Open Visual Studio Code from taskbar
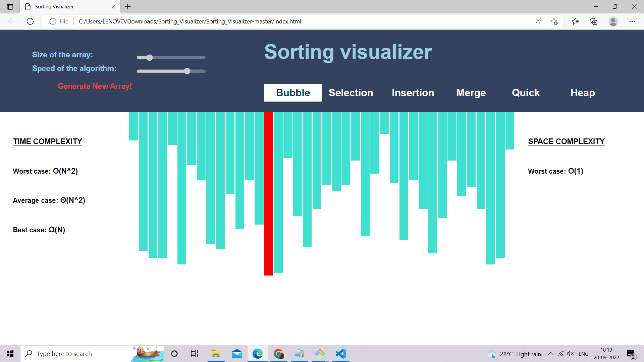This screenshot has height=362, width=644. point(340,354)
